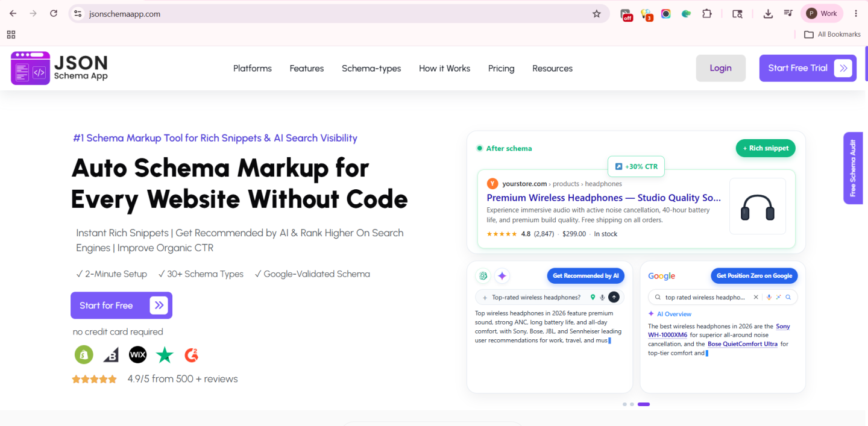The width and height of the screenshot is (868, 426).
Task: Open the colorful camera lens extension
Action: coord(666,13)
